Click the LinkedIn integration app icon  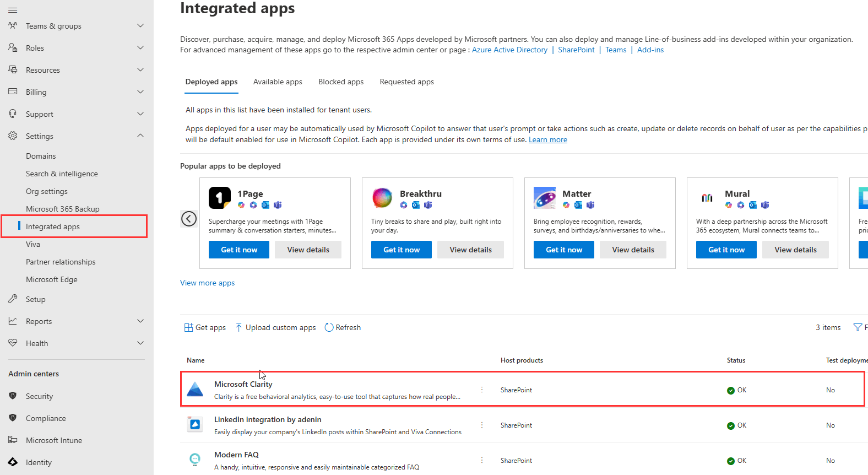(x=195, y=425)
